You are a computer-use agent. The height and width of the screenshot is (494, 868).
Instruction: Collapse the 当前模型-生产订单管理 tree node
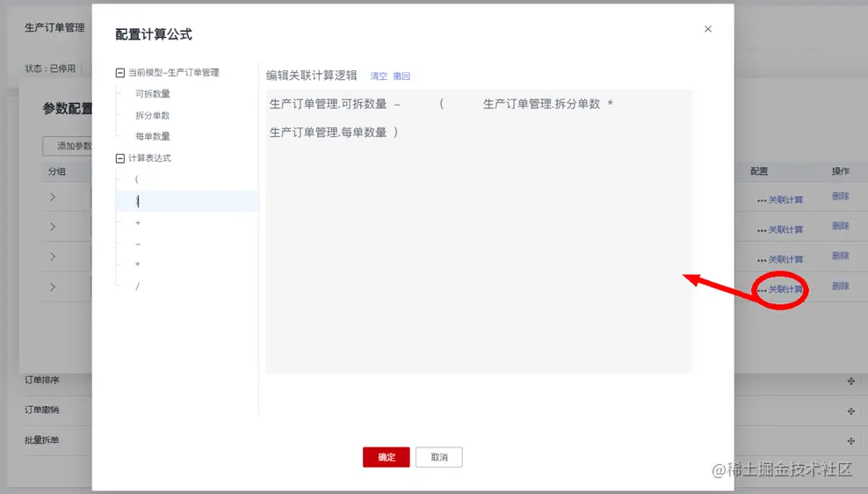pyautogui.click(x=119, y=73)
